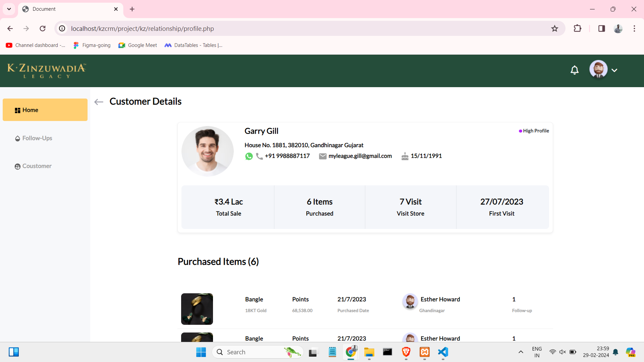
Task: Click the WhatsApp icon beside the phone number
Action: (249, 156)
